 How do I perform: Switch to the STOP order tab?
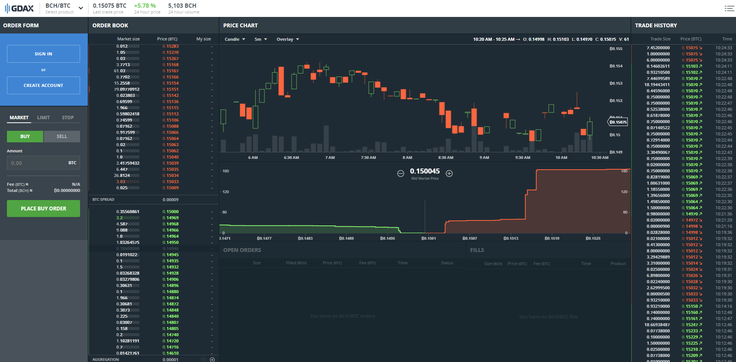click(68, 117)
